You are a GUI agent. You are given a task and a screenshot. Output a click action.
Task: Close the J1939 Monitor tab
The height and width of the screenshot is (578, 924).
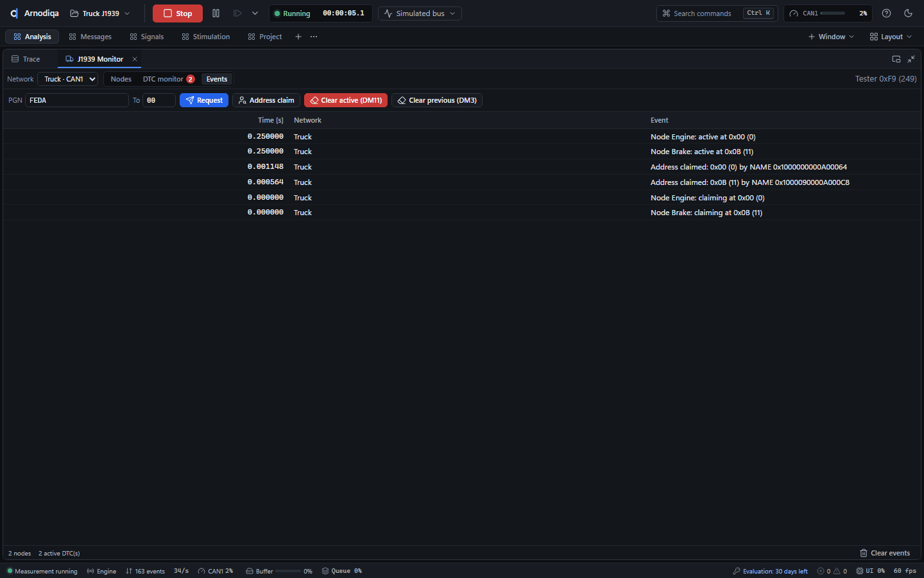pos(135,59)
